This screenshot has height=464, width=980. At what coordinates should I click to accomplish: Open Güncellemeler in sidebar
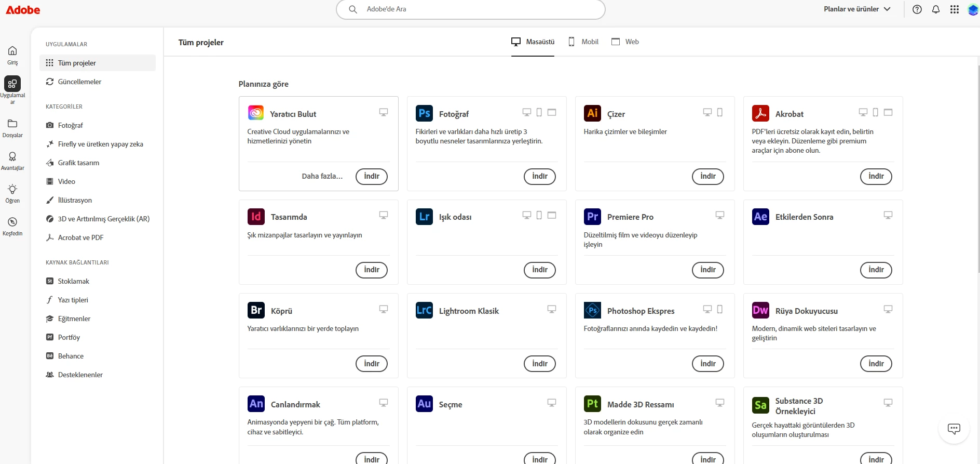click(98, 82)
